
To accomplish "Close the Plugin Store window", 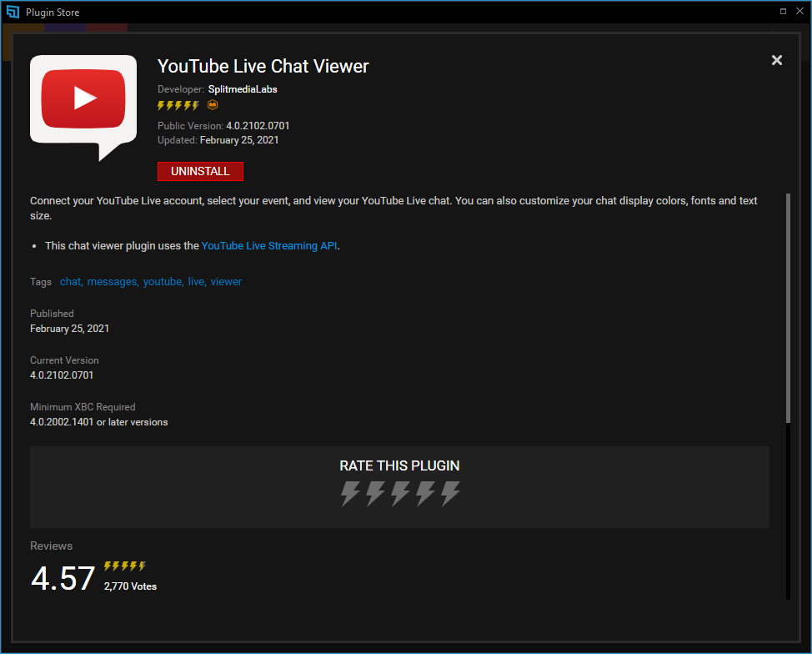I will [x=799, y=12].
